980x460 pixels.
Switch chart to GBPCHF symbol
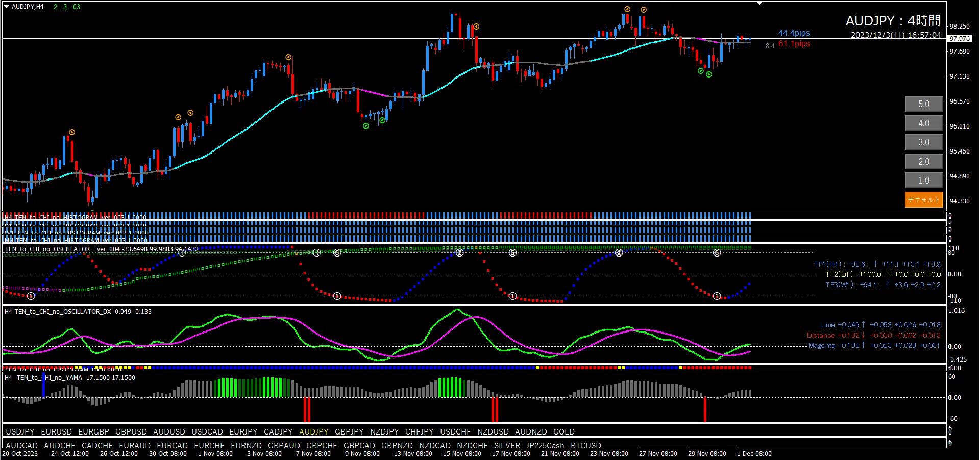click(322, 446)
